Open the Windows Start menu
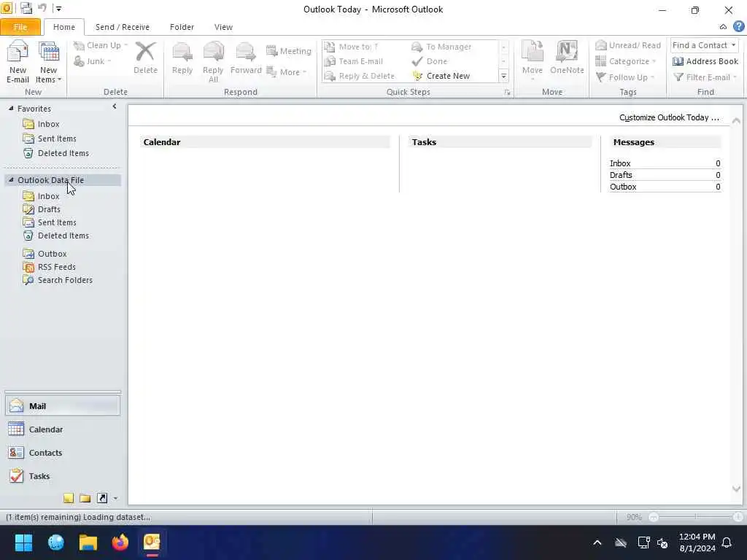 (x=23, y=542)
